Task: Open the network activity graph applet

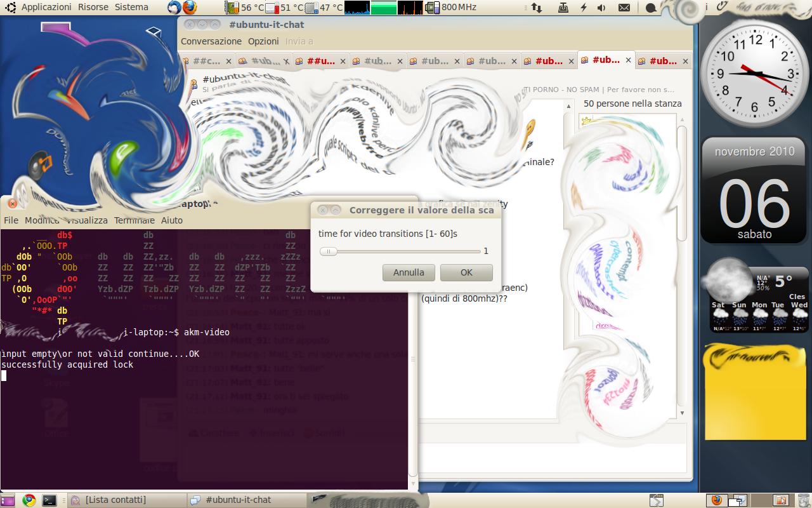Action: point(410,8)
